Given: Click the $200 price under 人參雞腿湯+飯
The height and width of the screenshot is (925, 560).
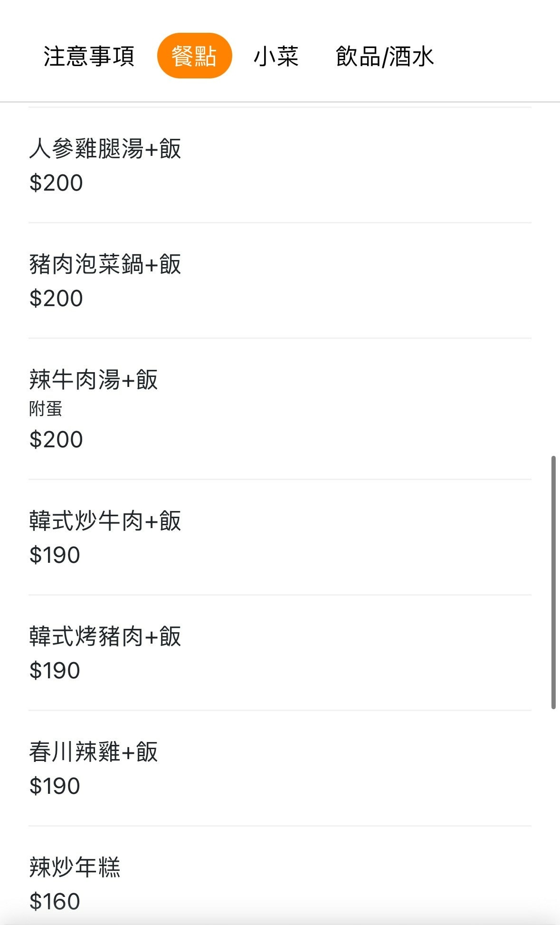Looking at the screenshot, I should tap(56, 183).
